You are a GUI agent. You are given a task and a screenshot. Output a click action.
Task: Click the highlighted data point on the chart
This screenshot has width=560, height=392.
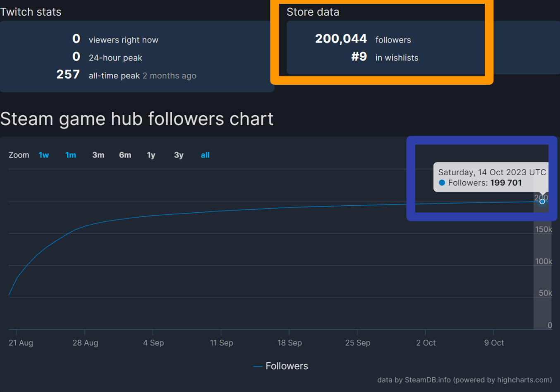[x=542, y=202]
